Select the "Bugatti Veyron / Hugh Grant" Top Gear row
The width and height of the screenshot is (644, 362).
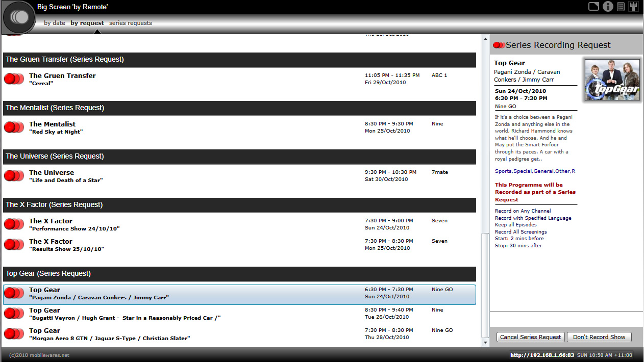pos(240,314)
